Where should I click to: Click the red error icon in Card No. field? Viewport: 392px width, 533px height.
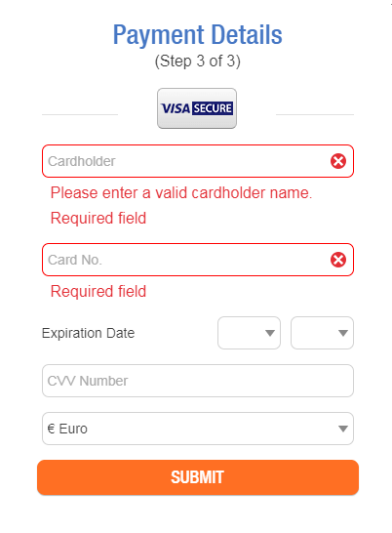point(338,260)
